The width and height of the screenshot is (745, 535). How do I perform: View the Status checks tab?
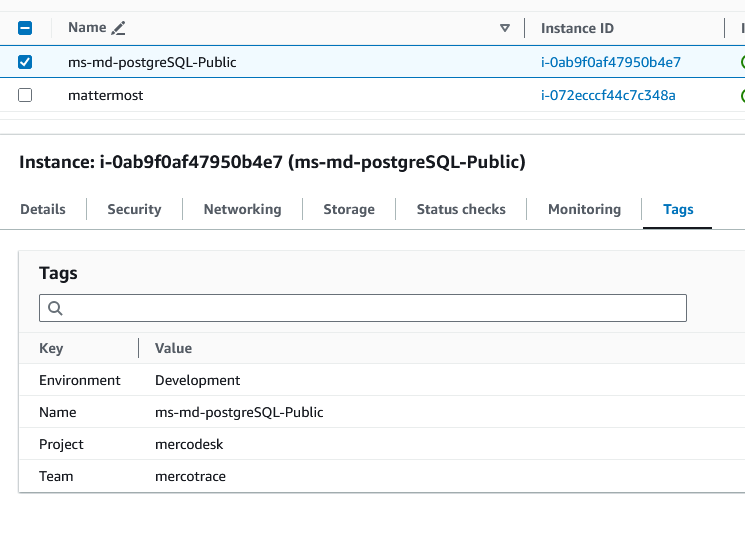(461, 210)
